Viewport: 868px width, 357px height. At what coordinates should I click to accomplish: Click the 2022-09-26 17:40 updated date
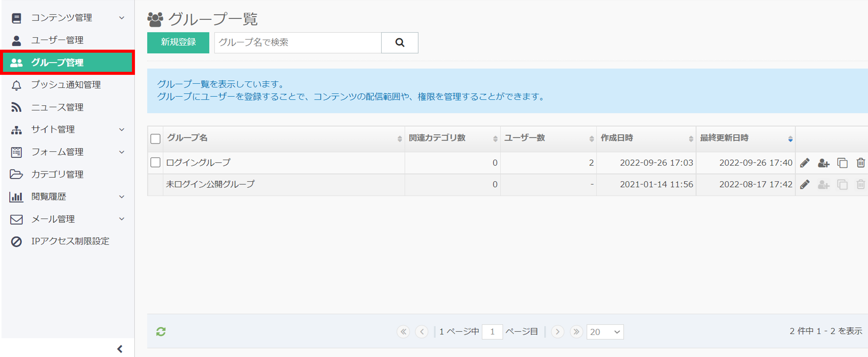tap(756, 163)
